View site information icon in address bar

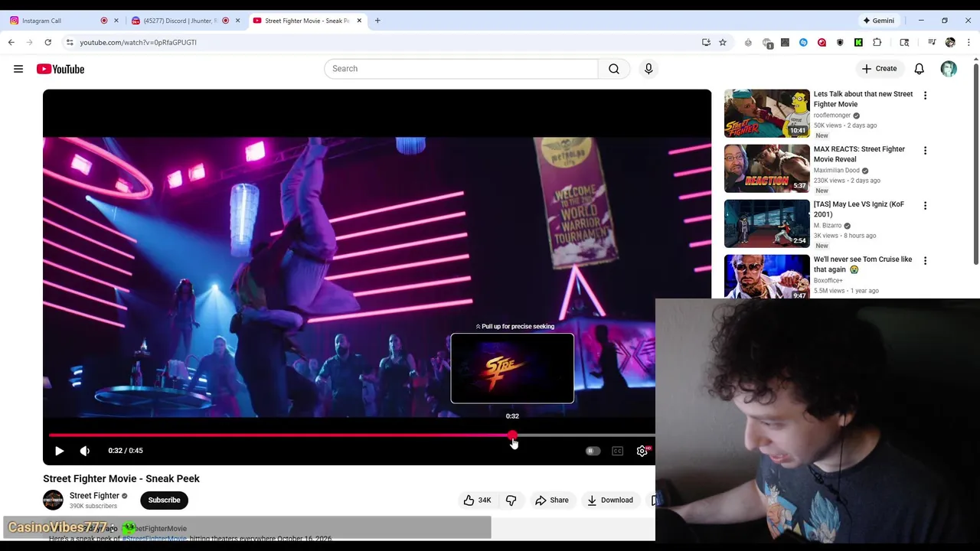tap(69, 42)
